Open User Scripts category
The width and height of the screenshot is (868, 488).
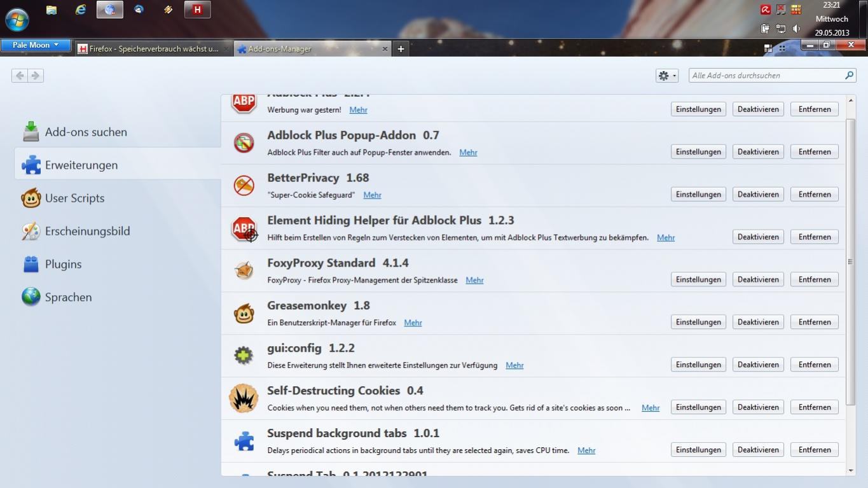pos(118,198)
